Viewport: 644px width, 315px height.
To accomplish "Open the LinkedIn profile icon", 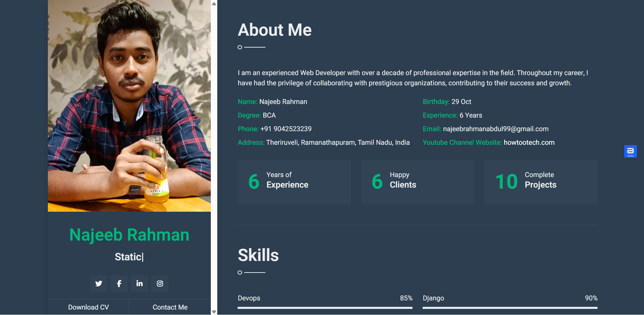I will coord(140,284).
